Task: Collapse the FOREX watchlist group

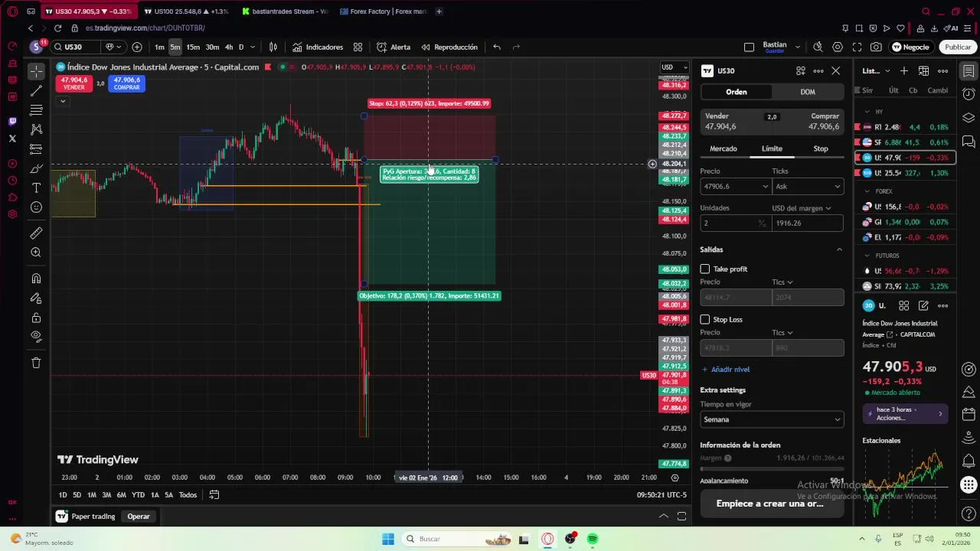Action: [x=867, y=191]
